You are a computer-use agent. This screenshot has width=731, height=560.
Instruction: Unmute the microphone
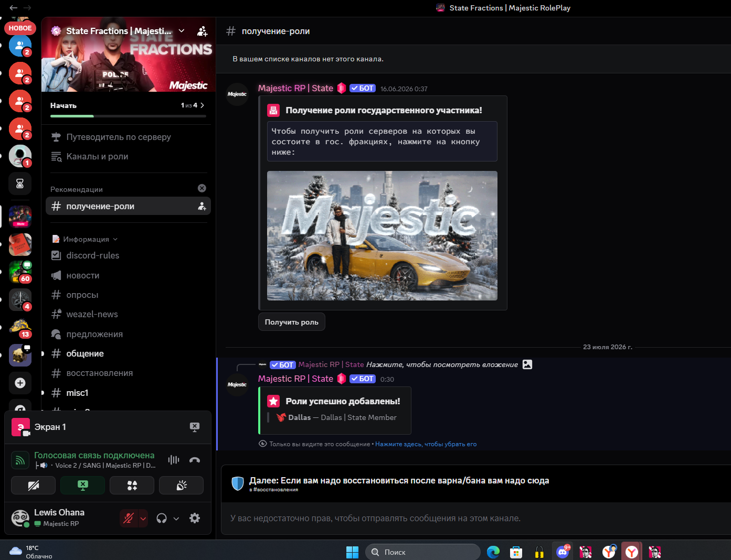pyautogui.click(x=129, y=518)
